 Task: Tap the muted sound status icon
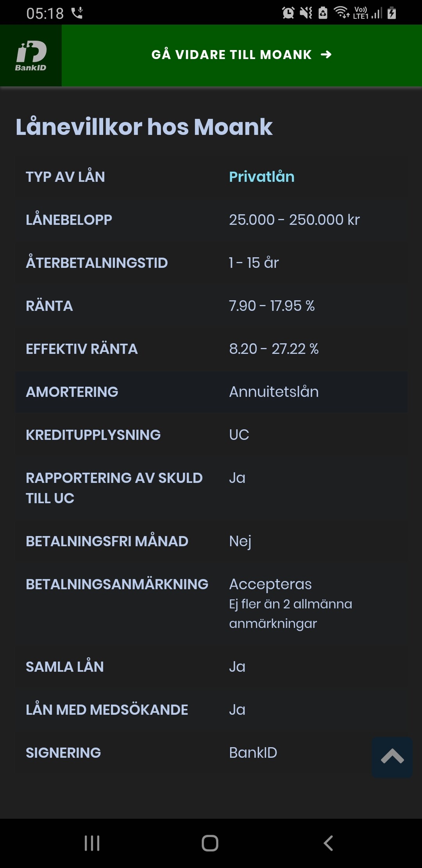point(306,13)
